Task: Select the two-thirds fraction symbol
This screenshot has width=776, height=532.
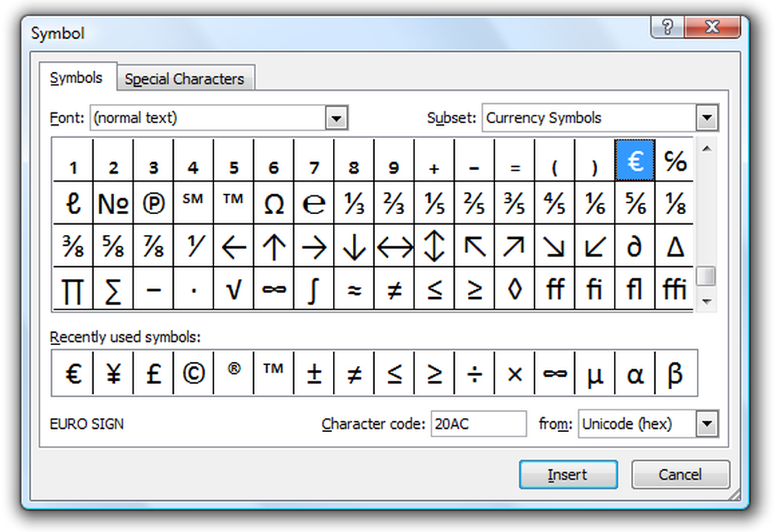Action: point(394,202)
